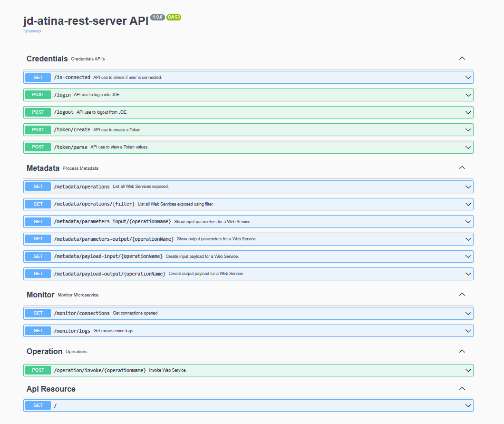Click the Monitor section heading
This screenshot has width=504, height=424.
pos(40,295)
